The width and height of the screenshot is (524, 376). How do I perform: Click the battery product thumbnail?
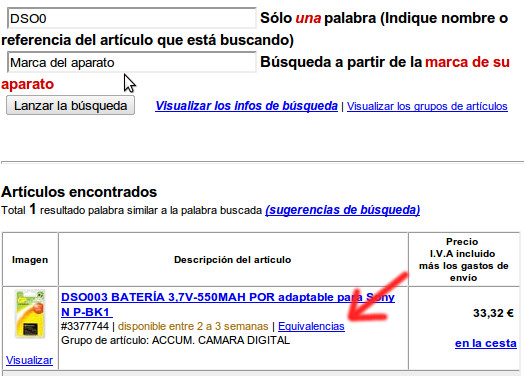click(30, 314)
